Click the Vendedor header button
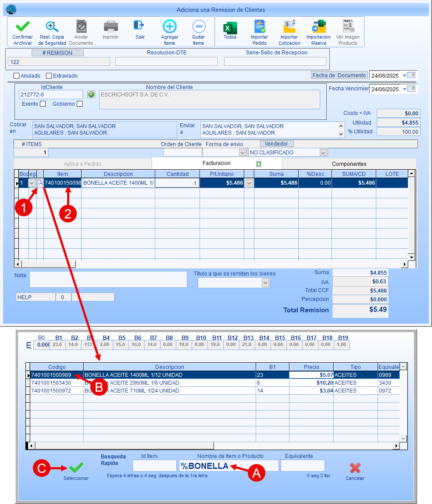 276,144
